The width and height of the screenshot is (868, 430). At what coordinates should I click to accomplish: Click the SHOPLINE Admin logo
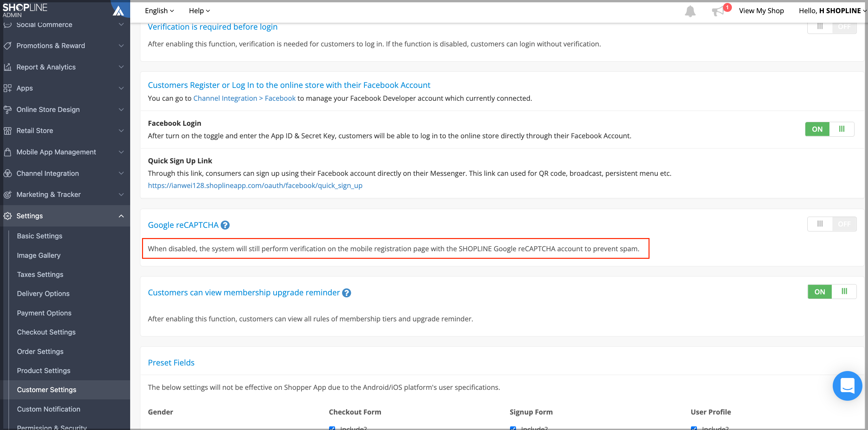pyautogui.click(x=25, y=10)
